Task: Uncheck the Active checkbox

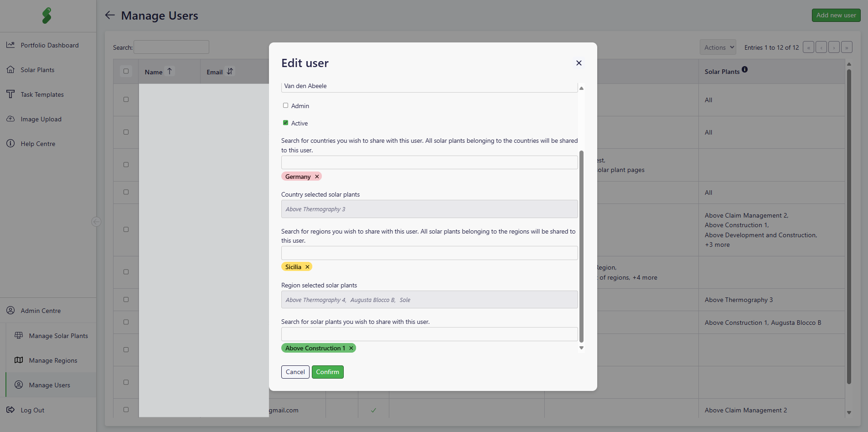Action: (285, 123)
